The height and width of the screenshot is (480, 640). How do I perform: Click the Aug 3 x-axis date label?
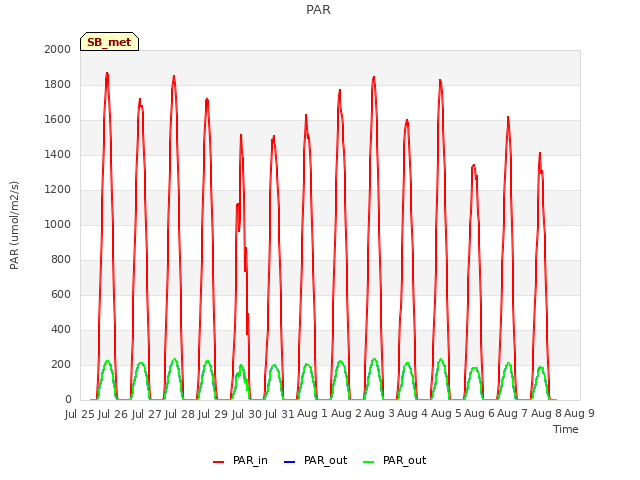coord(379,414)
